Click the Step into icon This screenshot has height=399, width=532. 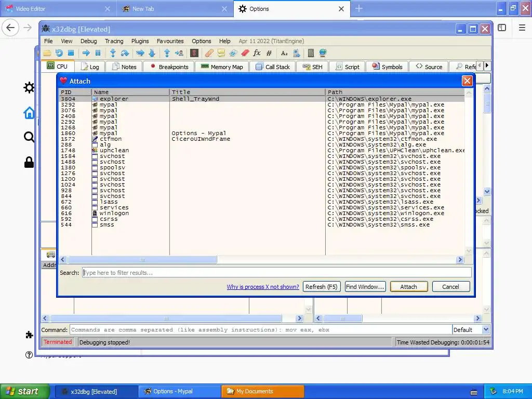click(x=113, y=53)
